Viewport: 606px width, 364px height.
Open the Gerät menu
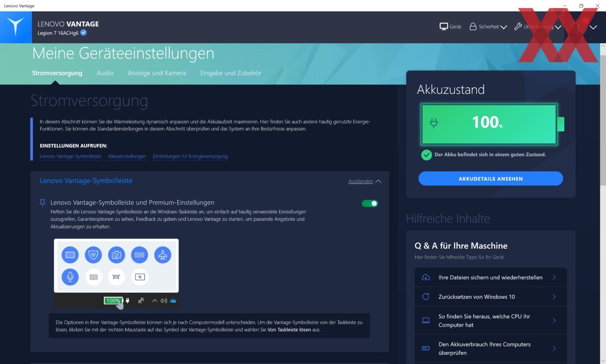450,27
